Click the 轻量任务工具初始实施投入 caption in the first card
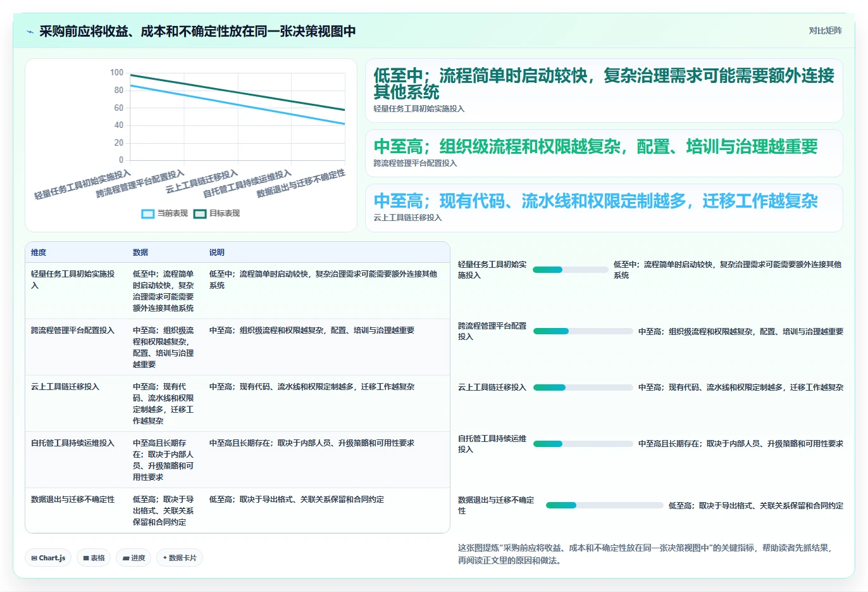 [x=419, y=109]
